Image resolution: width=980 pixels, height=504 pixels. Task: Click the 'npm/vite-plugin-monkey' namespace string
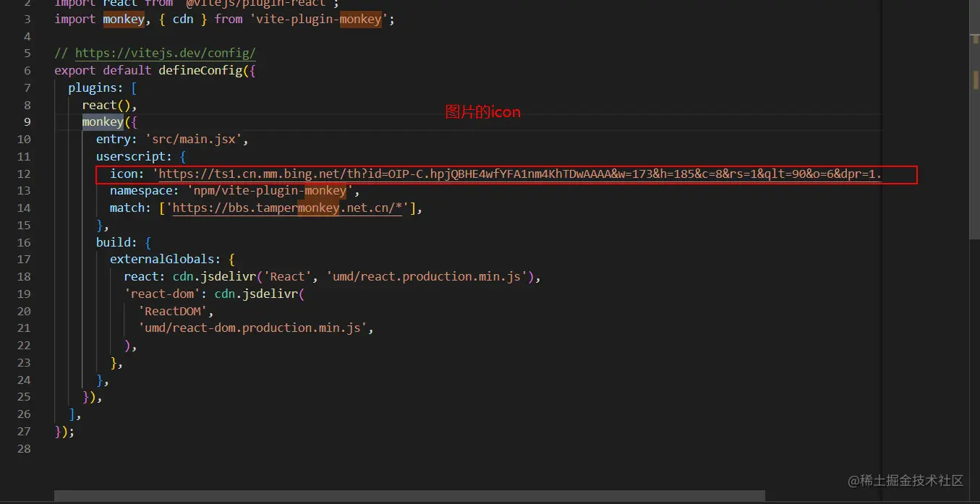coord(270,191)
